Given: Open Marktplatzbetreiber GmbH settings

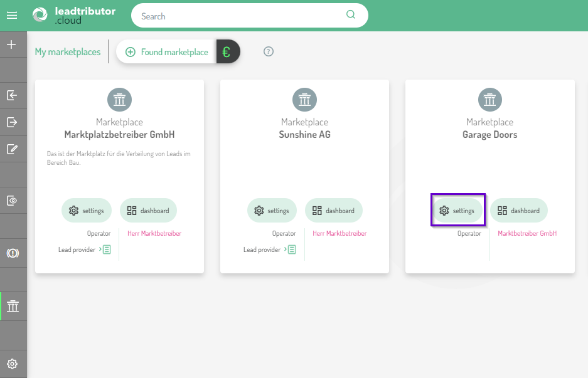Looking at the screenshot, I should pyautogui.click(x=87, y=211).
